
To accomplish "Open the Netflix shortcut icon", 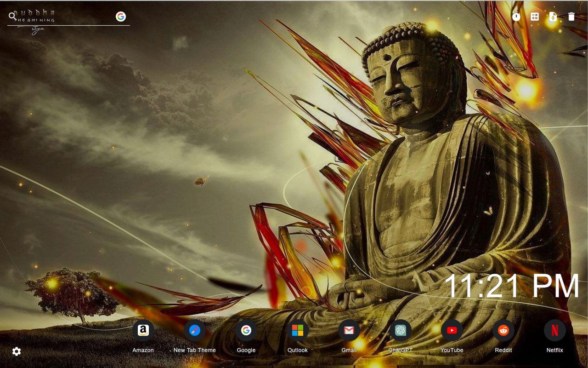I will 555,330.
